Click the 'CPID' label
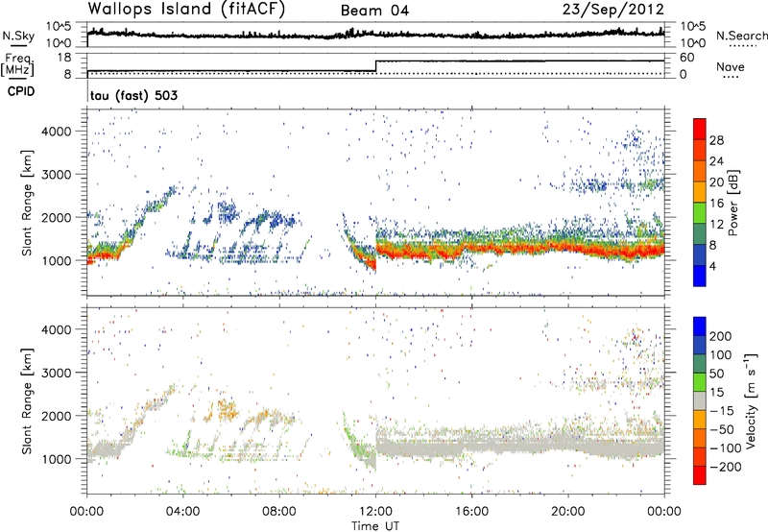The image size is (768, 532). 21,91
